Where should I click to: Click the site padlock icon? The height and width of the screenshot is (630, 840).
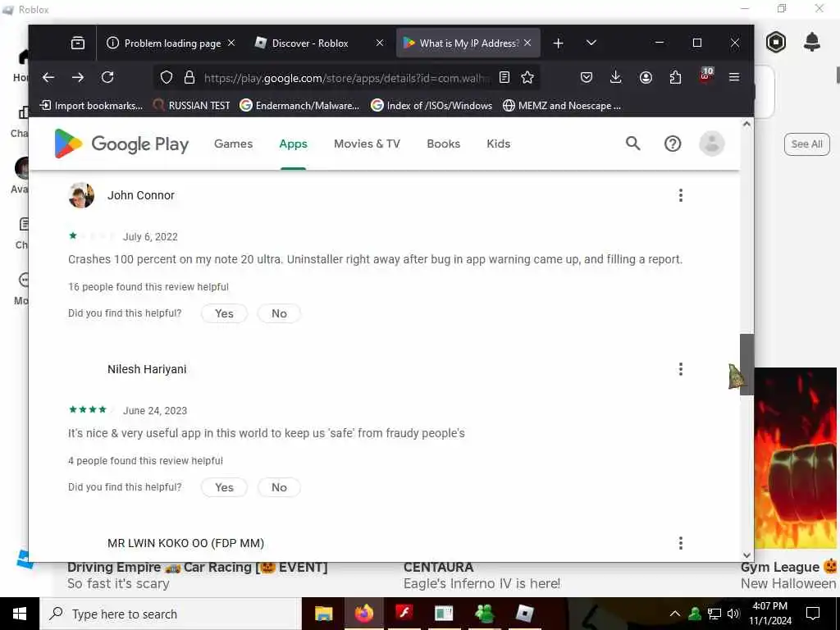click(x=189, y=78)
